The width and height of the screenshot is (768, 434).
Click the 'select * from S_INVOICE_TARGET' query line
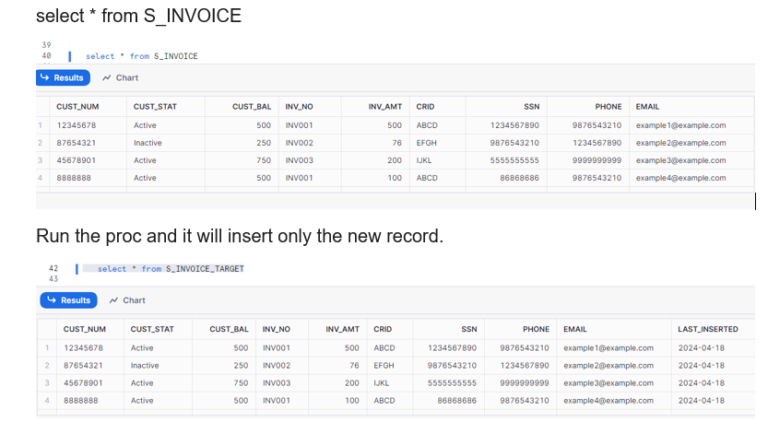pos(170,268)
